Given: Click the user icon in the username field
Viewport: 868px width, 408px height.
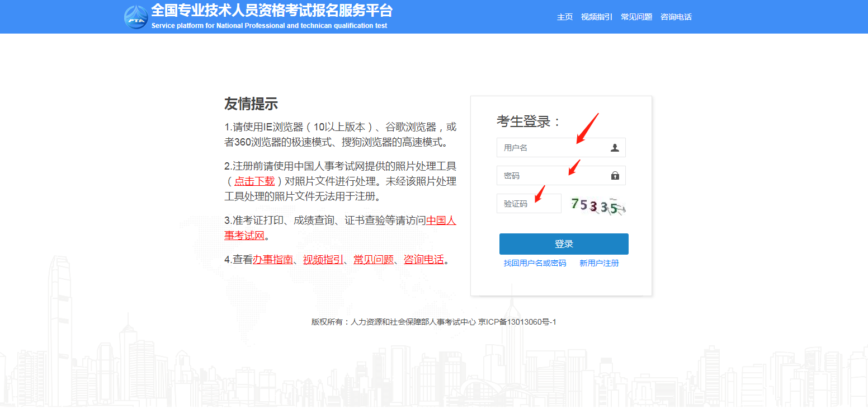Looking at the screenshot, I should coord(615,148).
